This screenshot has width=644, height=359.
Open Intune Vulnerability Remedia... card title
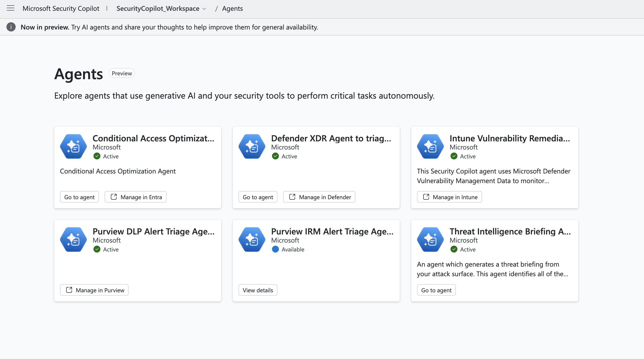point(510,138)
